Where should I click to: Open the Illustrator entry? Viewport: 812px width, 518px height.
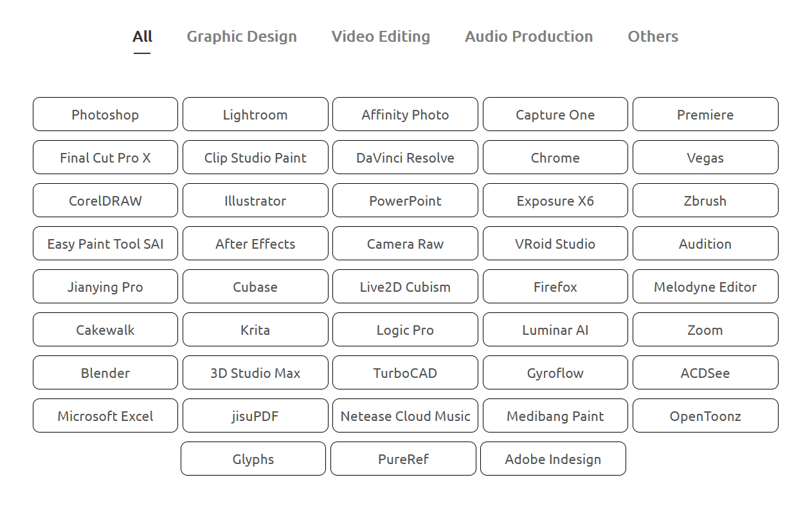click(x=255, y=201)
